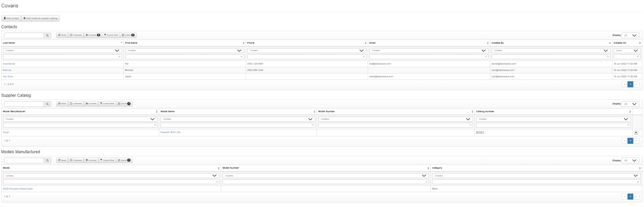The image size is (644, 207).
Task: Click the Email filter text input
Action: click(426, 56)
